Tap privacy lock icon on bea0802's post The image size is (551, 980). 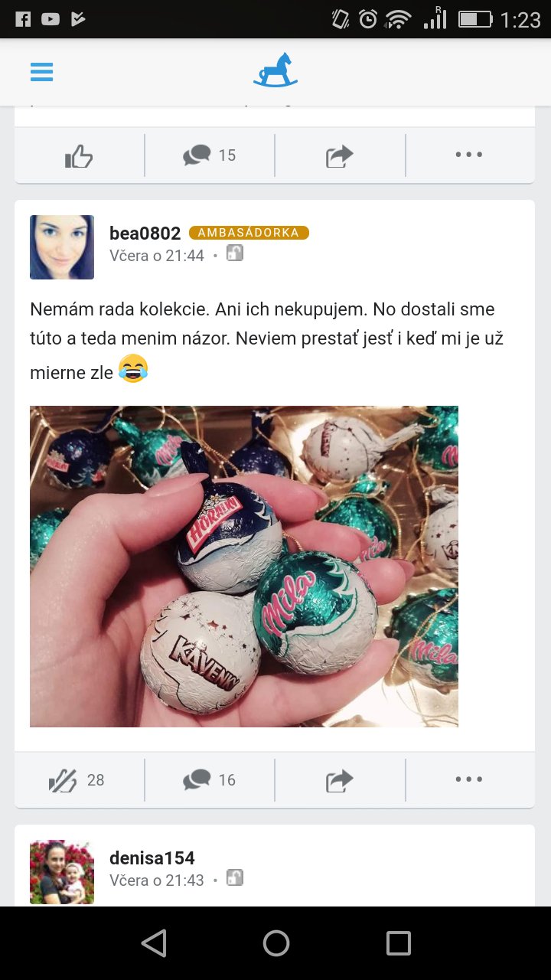coord(235,253)
